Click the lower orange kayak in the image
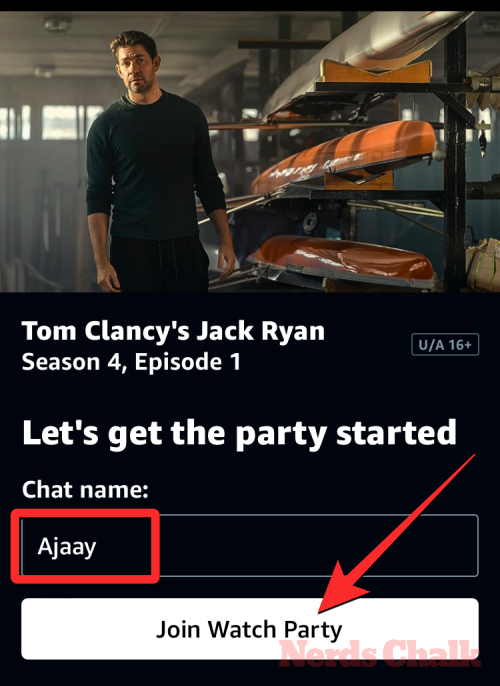 click(341, 259)
